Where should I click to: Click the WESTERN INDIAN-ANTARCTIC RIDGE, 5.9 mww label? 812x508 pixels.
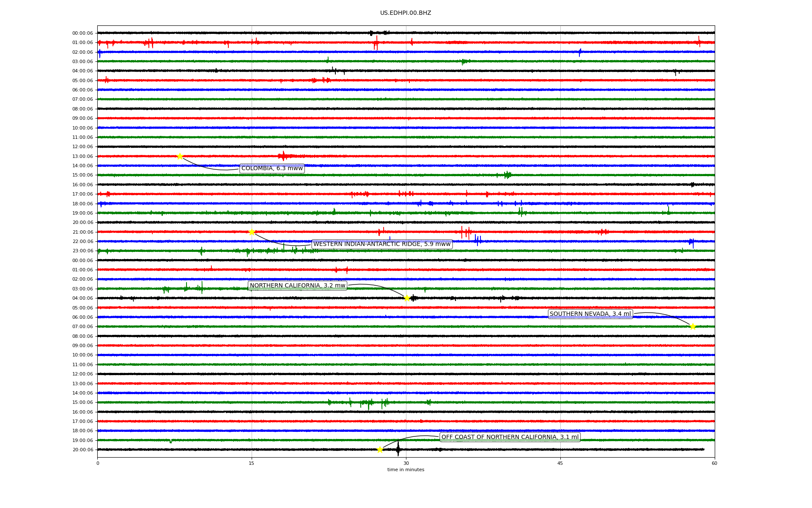tap(382, 244)
